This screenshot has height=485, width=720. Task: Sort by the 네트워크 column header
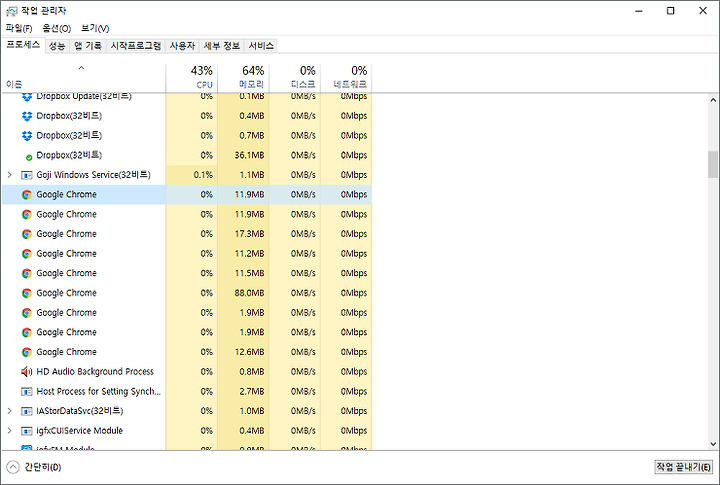[346, 78]
